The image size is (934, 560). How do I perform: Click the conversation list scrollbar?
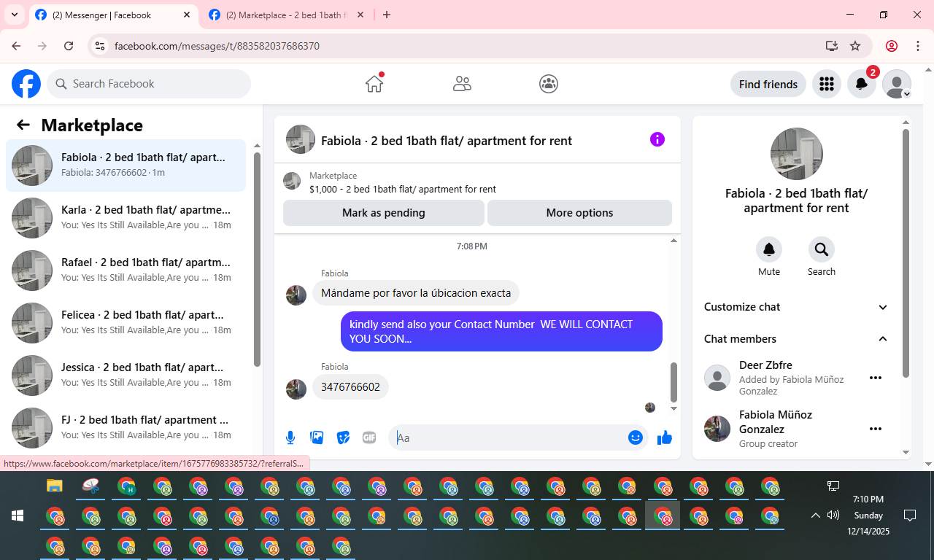tap(257, 259)
